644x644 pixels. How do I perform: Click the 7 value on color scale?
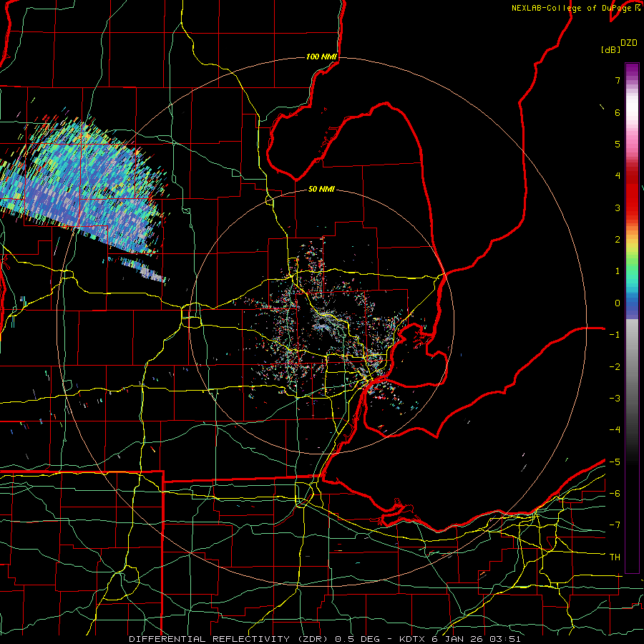coord(618,80)
